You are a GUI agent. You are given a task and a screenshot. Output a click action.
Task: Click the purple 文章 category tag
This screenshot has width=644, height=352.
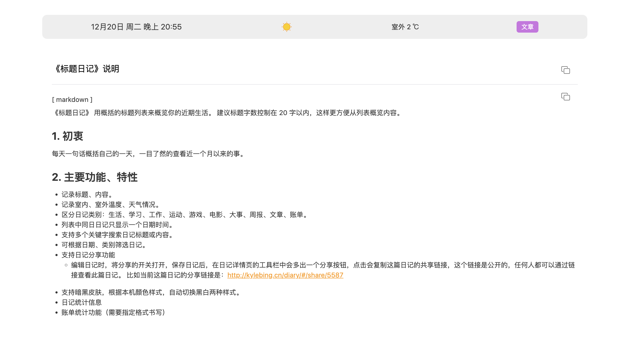coord(527,27)
